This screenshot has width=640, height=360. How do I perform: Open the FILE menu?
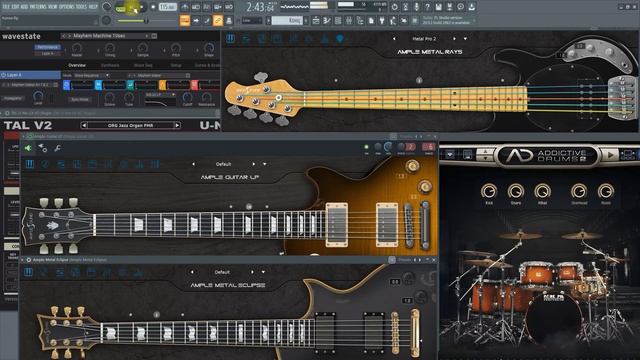coord(6,7)
